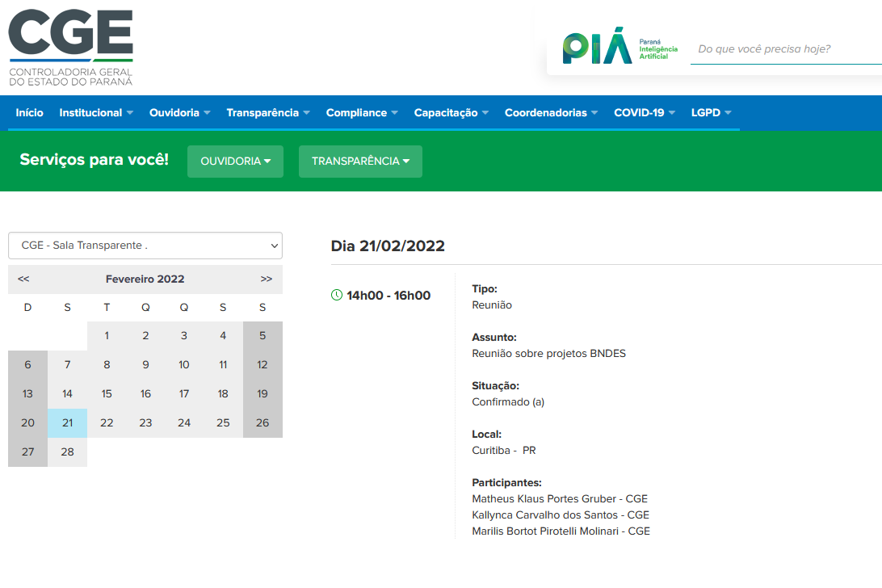
Task: Click the '14h00 - 16h00' time text
Action: pos(388,296)
